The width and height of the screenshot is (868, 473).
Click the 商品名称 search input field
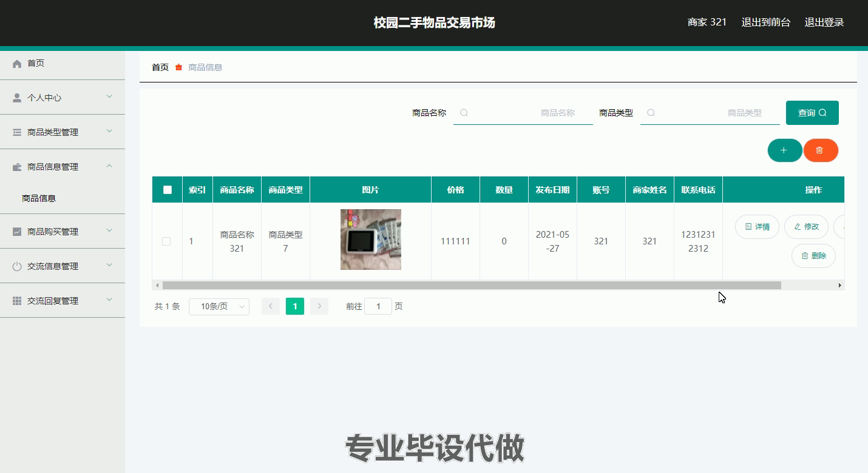click(523, 113)
